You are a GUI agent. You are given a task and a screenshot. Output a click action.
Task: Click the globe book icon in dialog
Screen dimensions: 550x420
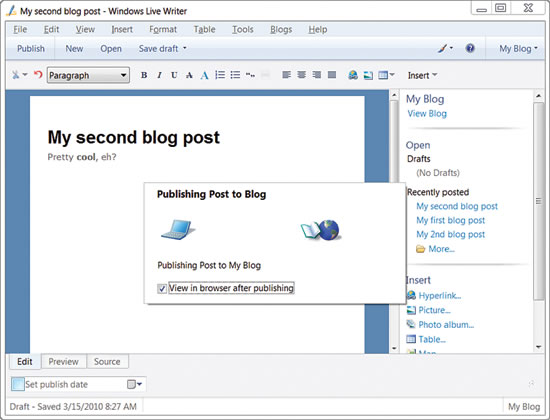click(320, 230)
